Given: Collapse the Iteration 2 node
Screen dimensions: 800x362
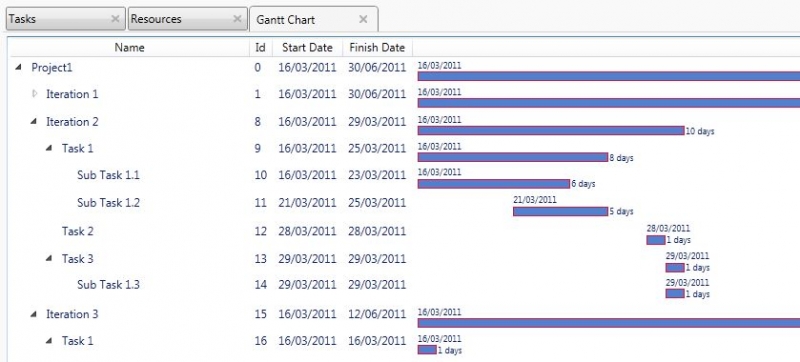Looking at the screenshot, I should pos(34,121).
